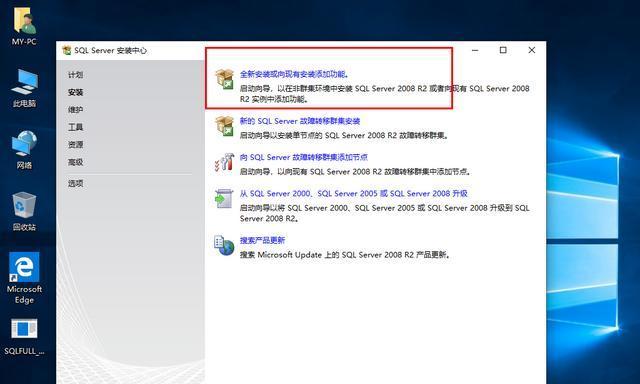Click the upgrade icon beside 从 SQL Server 2000 升级
The width and height of the screenshot is (640, 384).
(x=224, y=198)
